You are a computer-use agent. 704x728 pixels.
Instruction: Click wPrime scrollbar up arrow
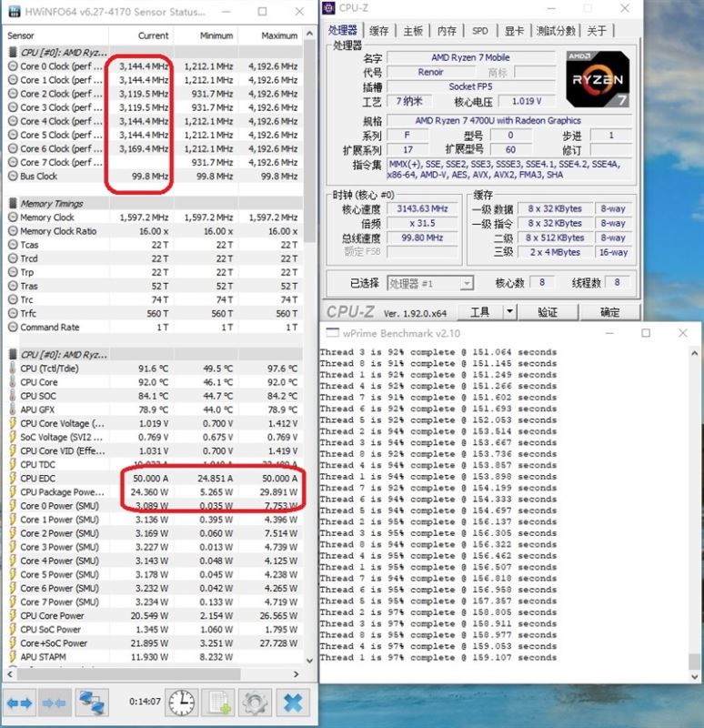[694, 353]
